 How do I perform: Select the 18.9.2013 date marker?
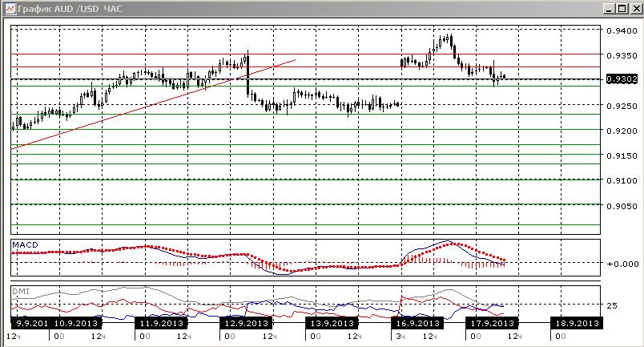point(577,323)
